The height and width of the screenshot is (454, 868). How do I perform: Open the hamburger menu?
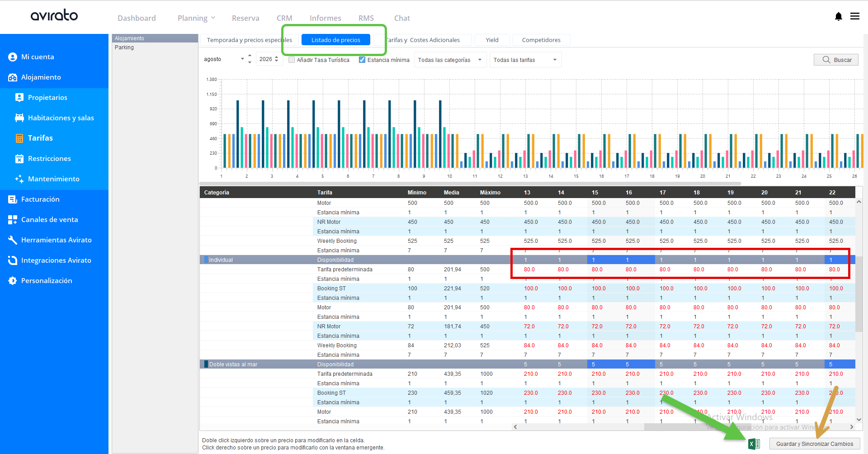click(855, 16)
